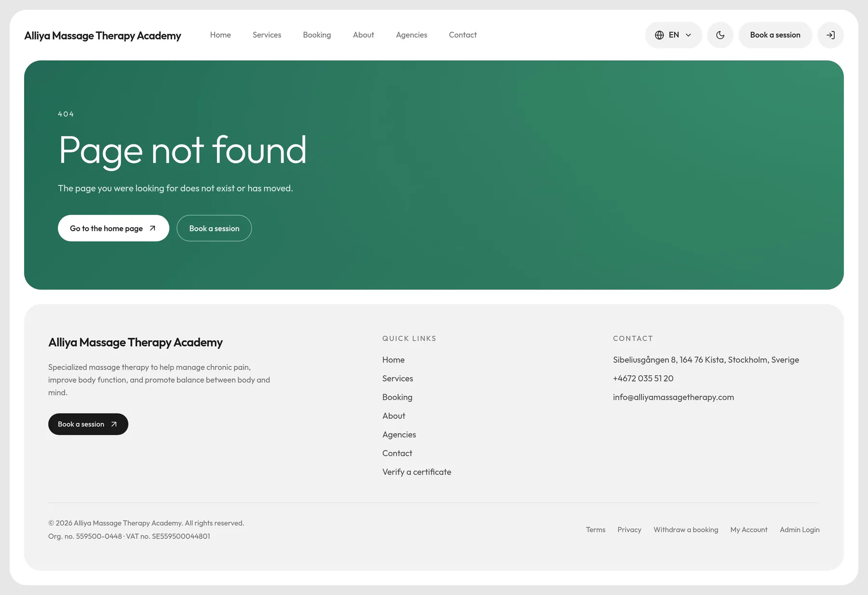Follow the Agencies quick link in footer

(x=399, y=434)
